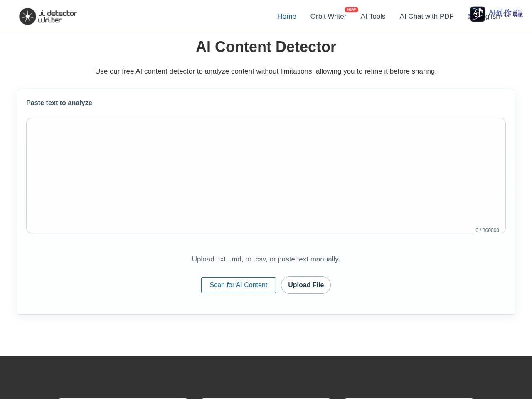
Task: Open the AI Detector Writer logo
Action: (x=48, y=16)
